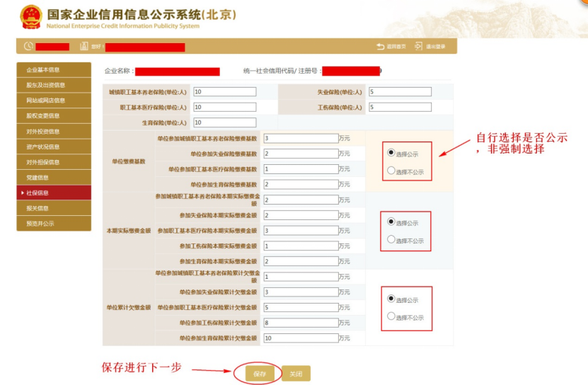The height and width of the screenshot is (385, 588).
Task: Go to 资产状况信息 section
Action: tap(54, 146)
